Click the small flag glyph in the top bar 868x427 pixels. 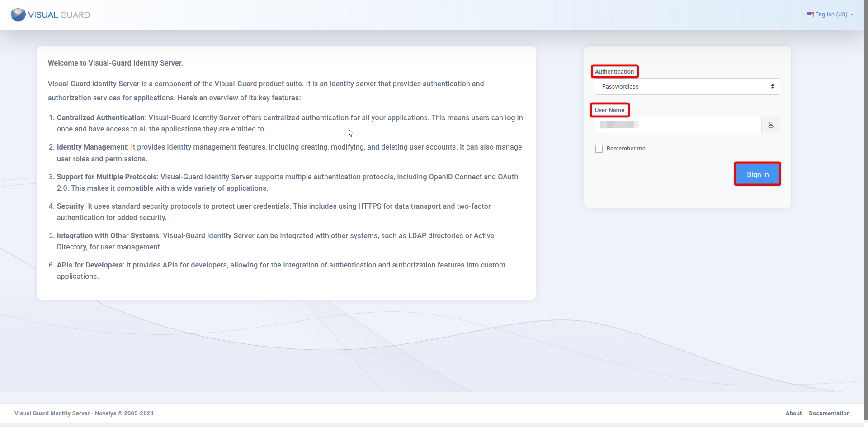click(810, 14)
